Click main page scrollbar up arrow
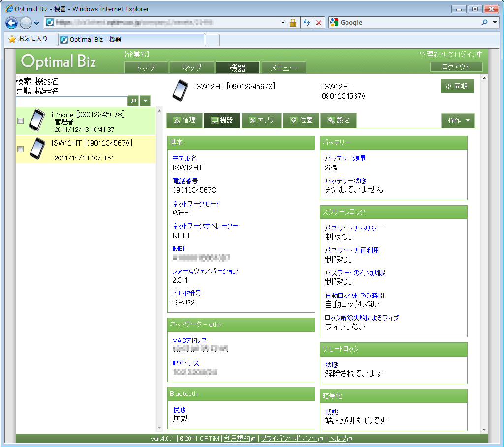Image resolution: width=504 pixels, height=447 pixels. [484, 78]
